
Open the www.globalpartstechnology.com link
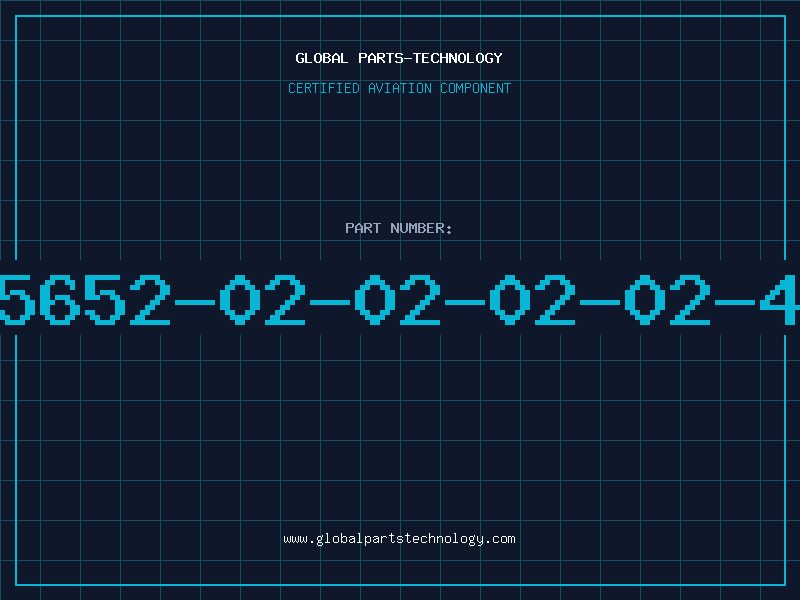click(399, 539)
